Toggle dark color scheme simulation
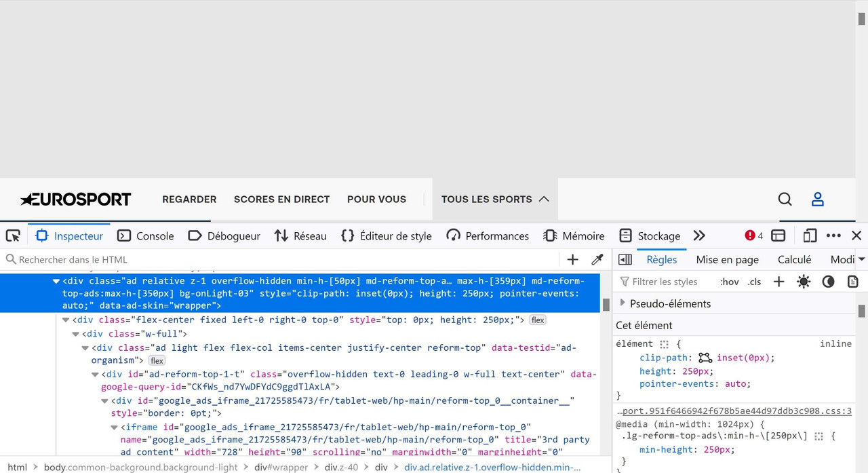The image size is (868, 473). 828,282
